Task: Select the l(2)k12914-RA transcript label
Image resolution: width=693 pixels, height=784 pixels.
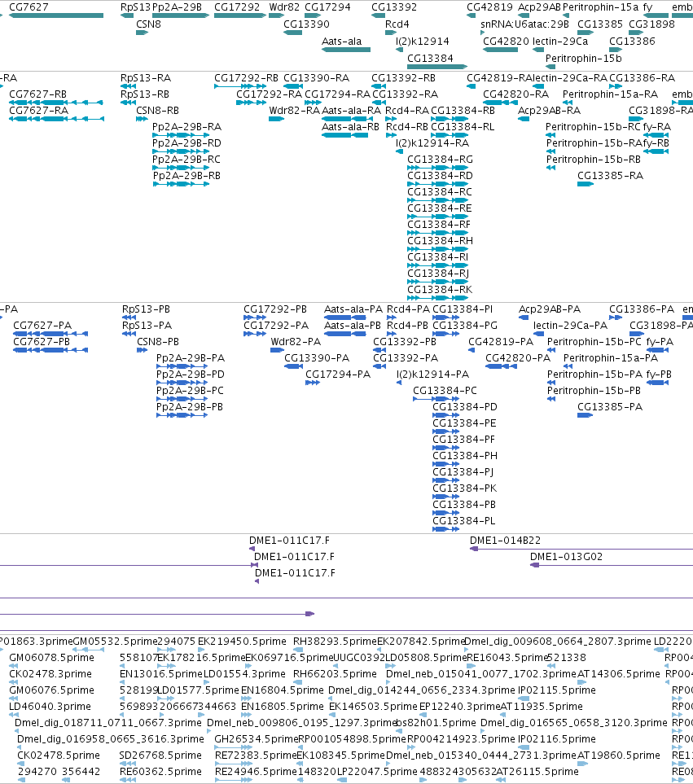Action: (x=432, y=142)
